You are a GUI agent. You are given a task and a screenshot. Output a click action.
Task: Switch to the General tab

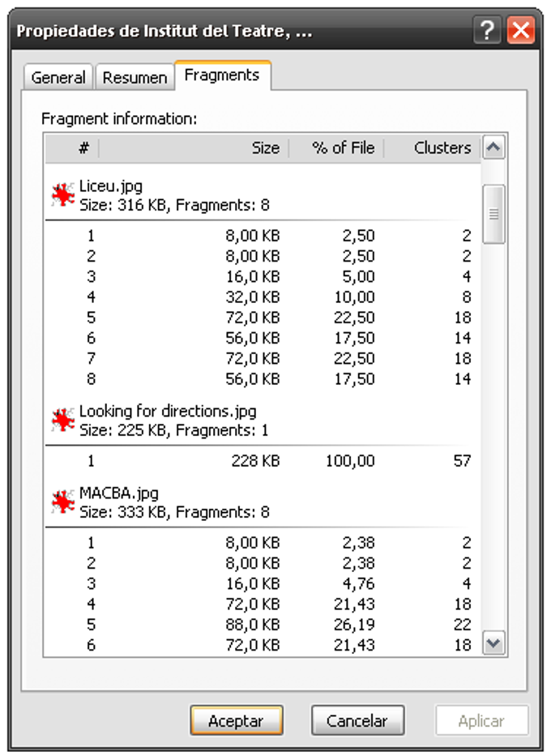tap(58, 77)
